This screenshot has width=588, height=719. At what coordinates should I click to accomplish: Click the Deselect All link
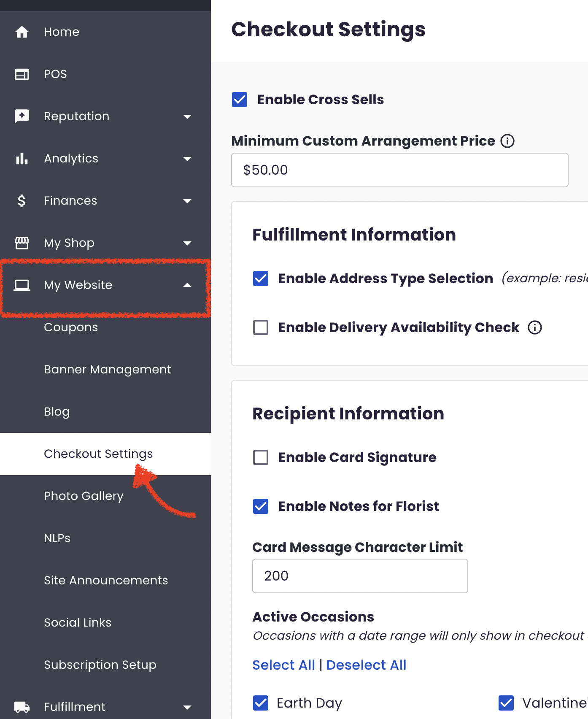coord(366,665)
